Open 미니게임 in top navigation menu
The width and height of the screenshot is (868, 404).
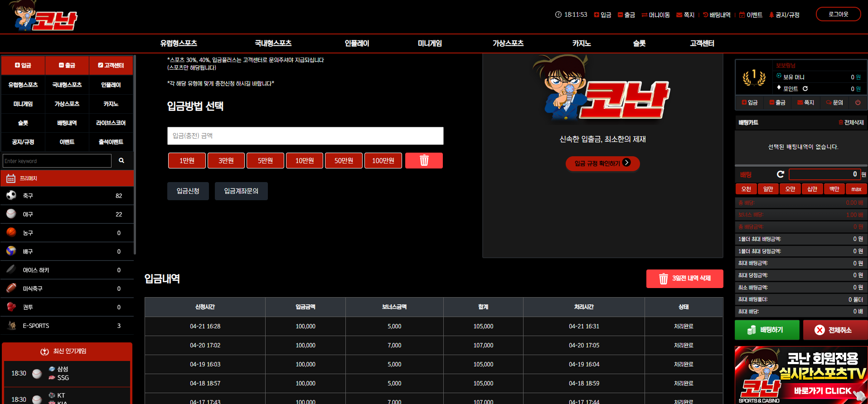[x=430, y=43]
